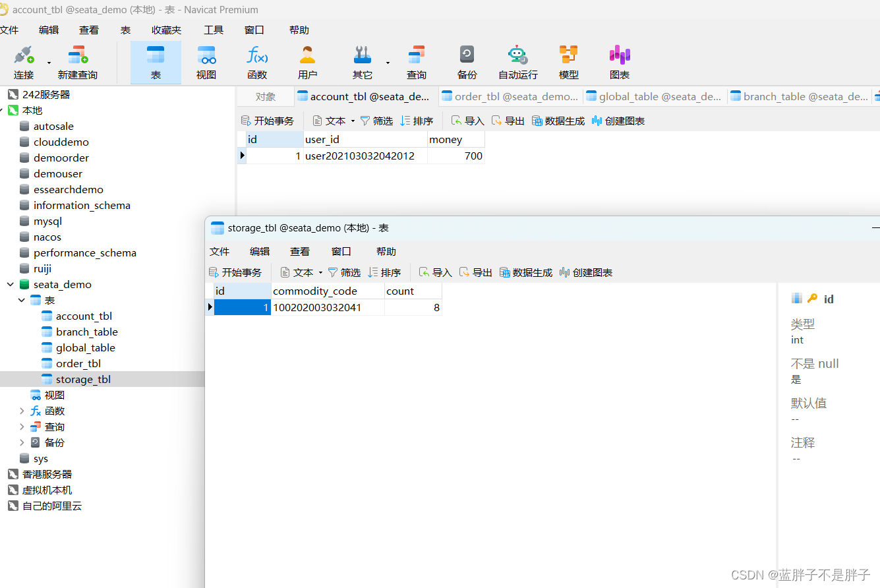Image resolution: width=880 pixels, height=588 pixels.
Task: Click 开始事务 in storage_tbl window
Action: click(x=235, y=272)
